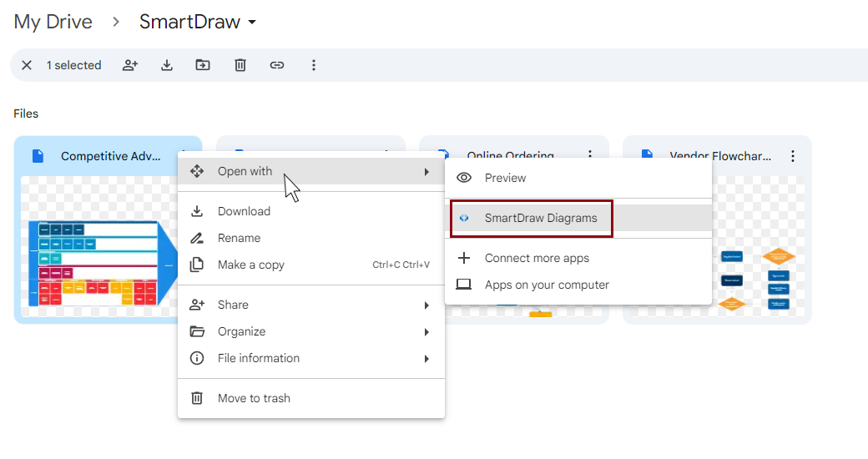Click the trash icon in the toolbar
Screen dimensions: 868x459
pyautogui.click(x=240, y=65)
